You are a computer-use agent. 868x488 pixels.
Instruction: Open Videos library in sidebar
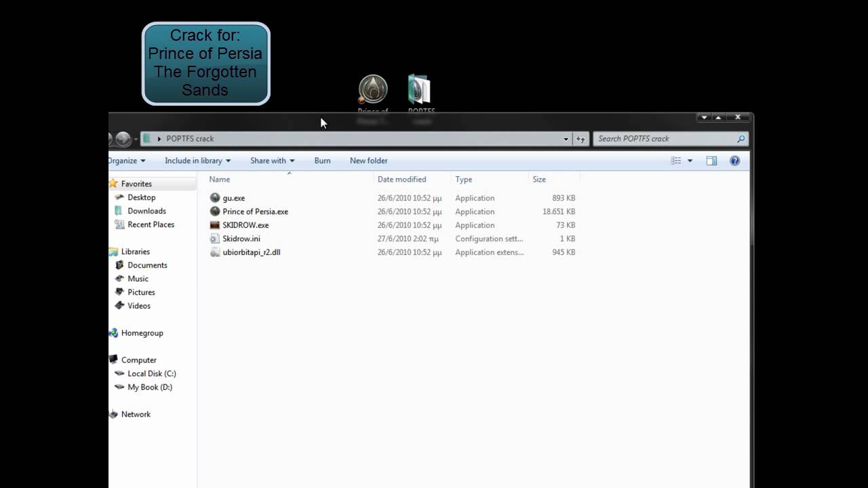tap(139, 306)
